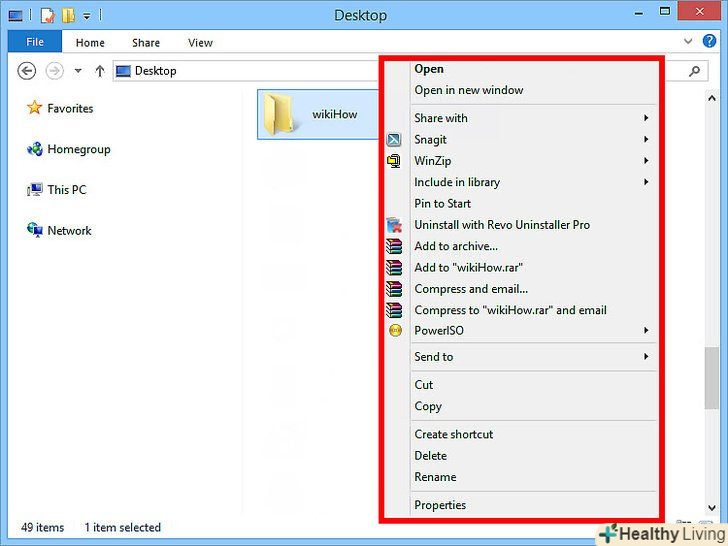728x546 pixels.
Task: Click the "49 items" status text
Action: pos(43,527)
